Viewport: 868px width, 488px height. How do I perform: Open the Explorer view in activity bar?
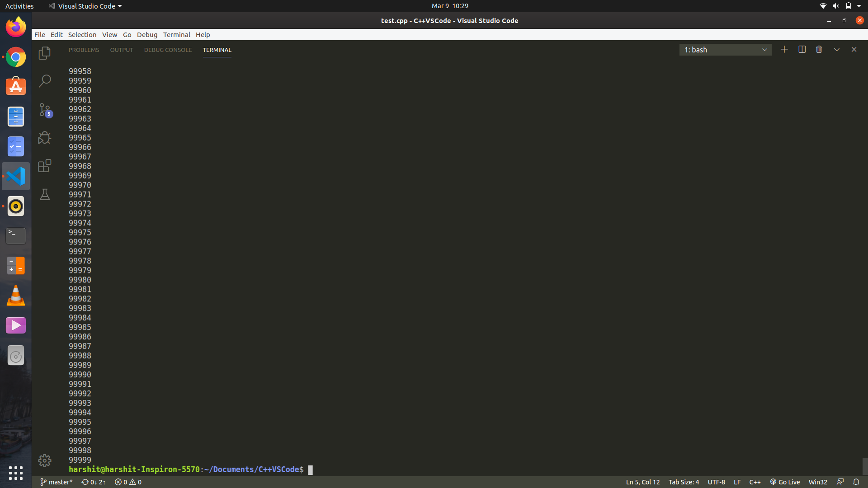(44, 53)
